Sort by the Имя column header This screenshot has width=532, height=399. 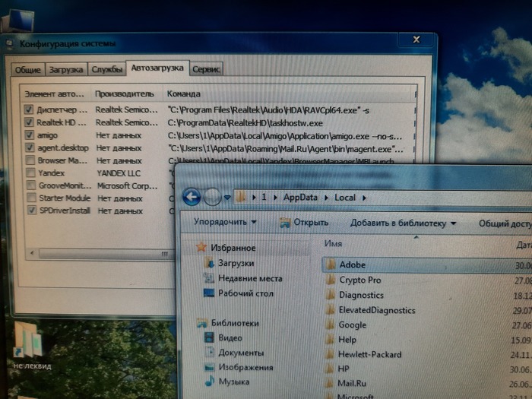tap(333, 243)
